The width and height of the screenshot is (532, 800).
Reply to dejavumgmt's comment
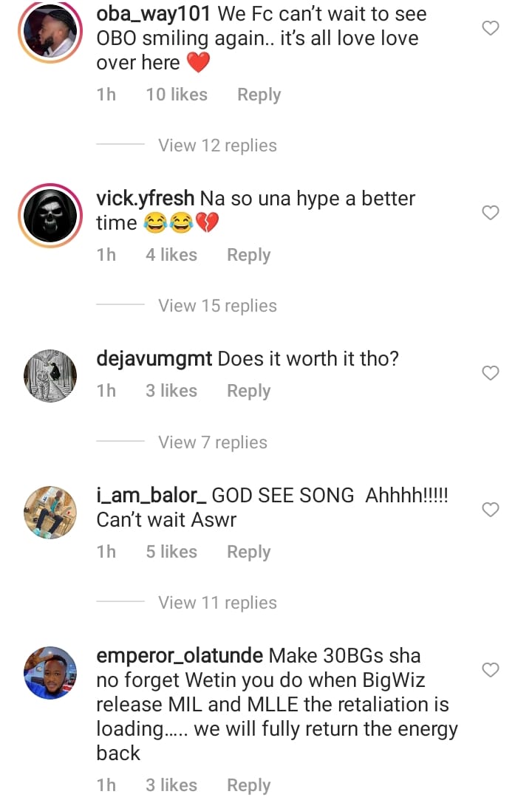click(x=248, y=392)
